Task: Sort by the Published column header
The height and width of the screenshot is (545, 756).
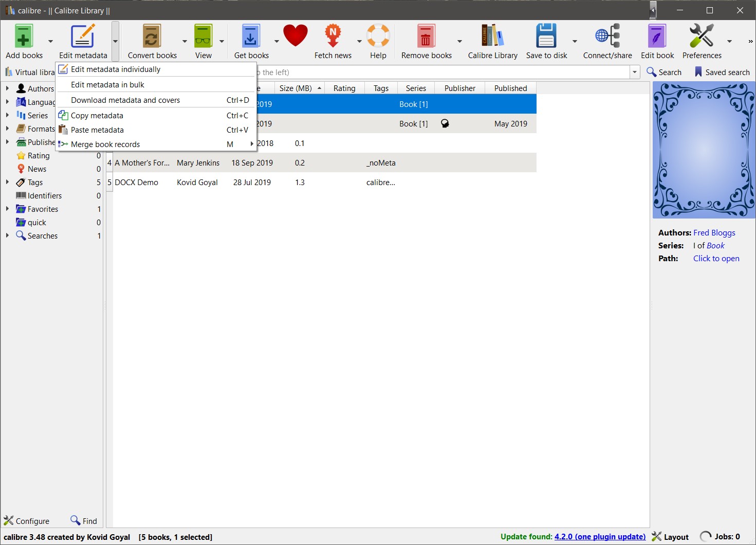Action: point(511,88)
